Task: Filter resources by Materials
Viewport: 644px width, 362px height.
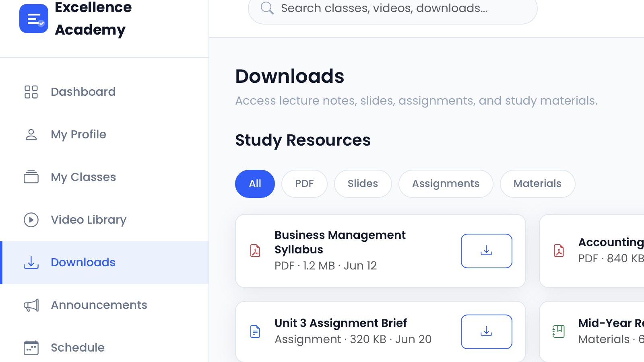Action: (537, 184)
